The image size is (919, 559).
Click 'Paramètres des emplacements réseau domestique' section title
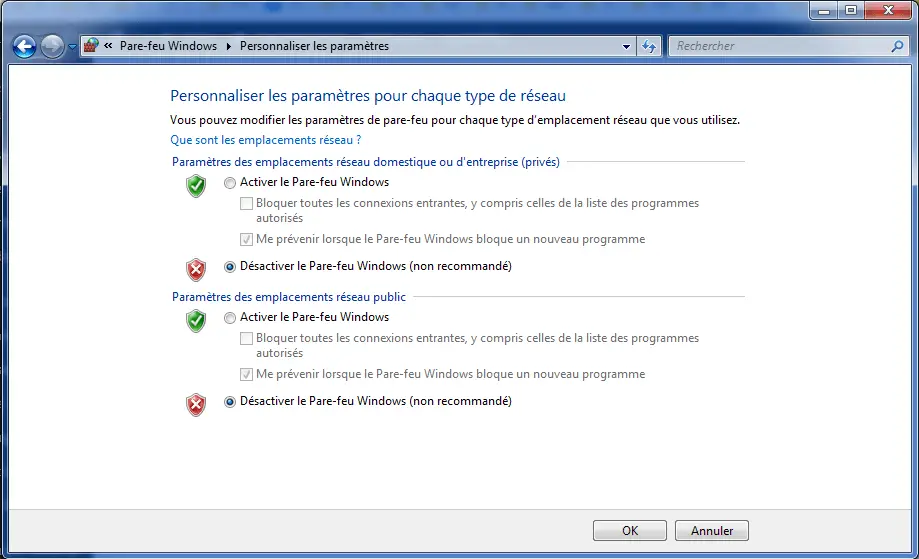(366, 162)
